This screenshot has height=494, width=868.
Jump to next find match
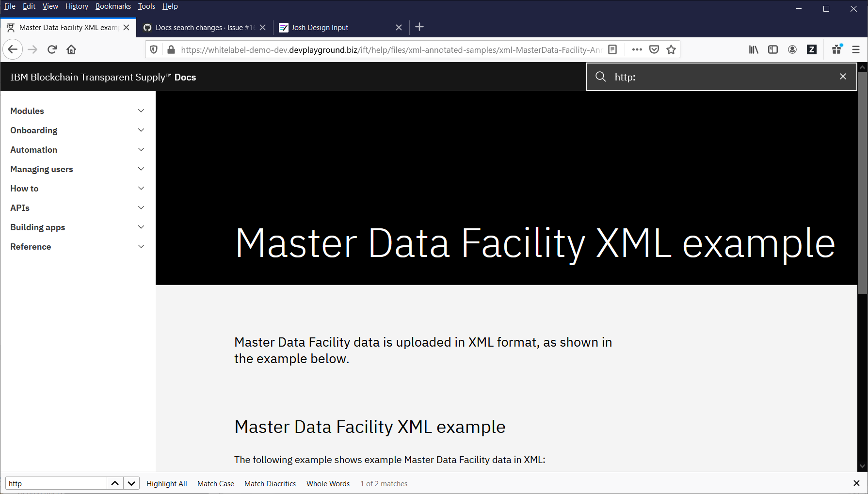pos(131,483)
